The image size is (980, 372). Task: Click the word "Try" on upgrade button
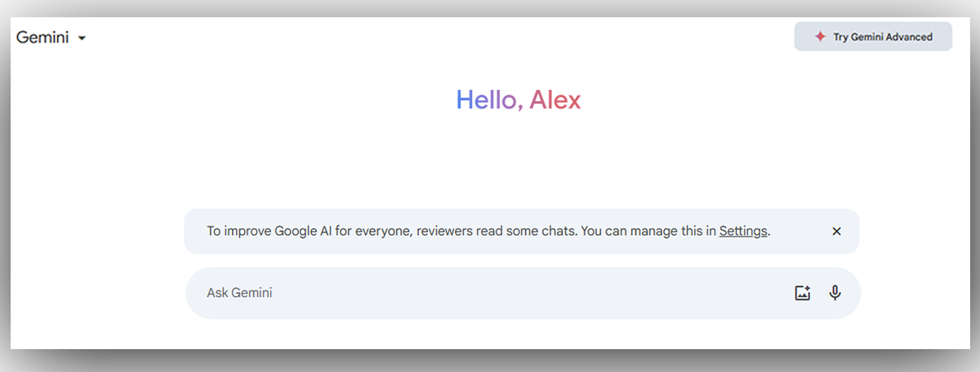840,37
